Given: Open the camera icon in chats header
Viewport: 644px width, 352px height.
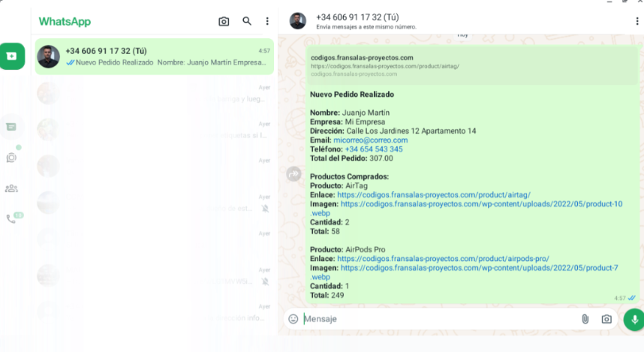Looking at the screenshot, I should click(x=224, y=21).
